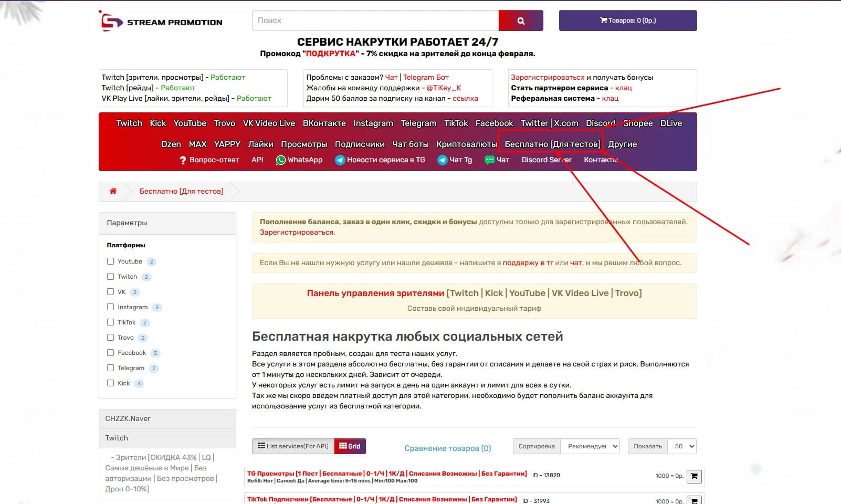Open the Бесплатно [Для тестов] menu item
The width and height of the screenshot is (841, 504).
552,144
